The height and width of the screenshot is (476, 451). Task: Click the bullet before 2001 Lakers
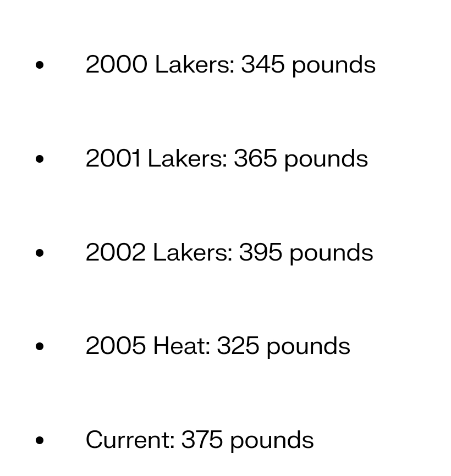click(x=40, y=159)
